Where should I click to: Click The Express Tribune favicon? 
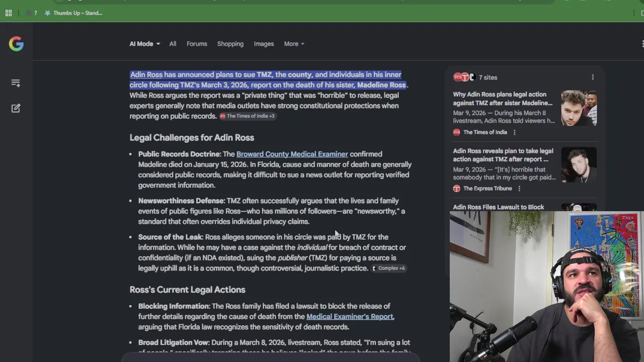[456, 189]
